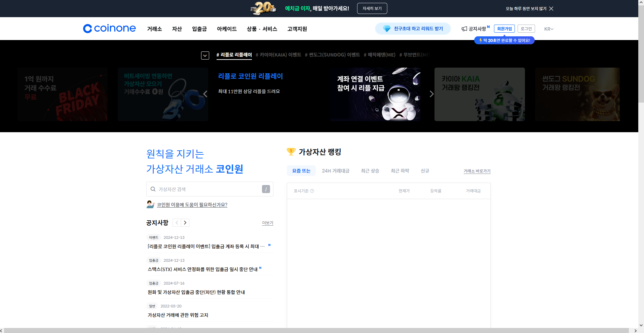Screen dimensions: 644x333
Task: Sort by 등락률 column header
Action: [436, 191]
